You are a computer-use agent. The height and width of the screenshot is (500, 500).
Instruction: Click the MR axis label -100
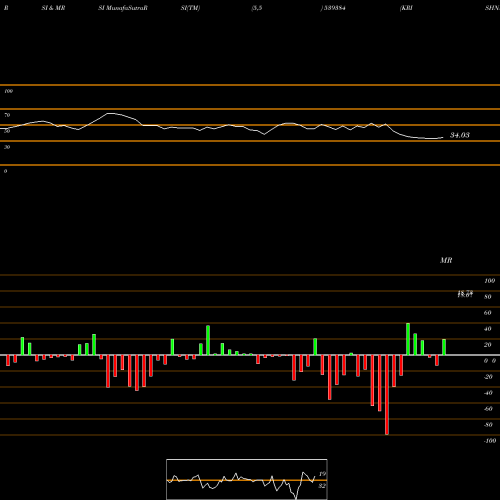(x=490, y=441)
